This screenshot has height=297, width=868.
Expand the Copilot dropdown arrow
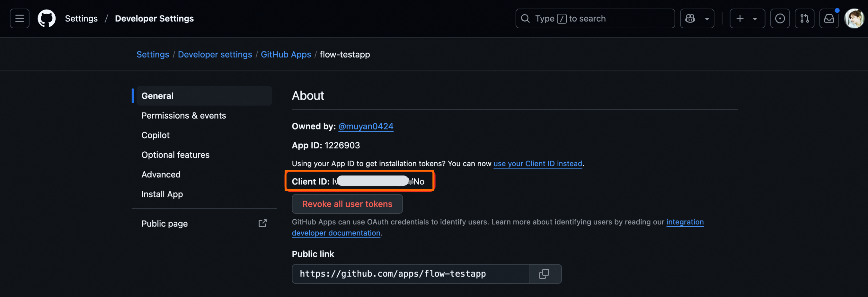[707, 19]
